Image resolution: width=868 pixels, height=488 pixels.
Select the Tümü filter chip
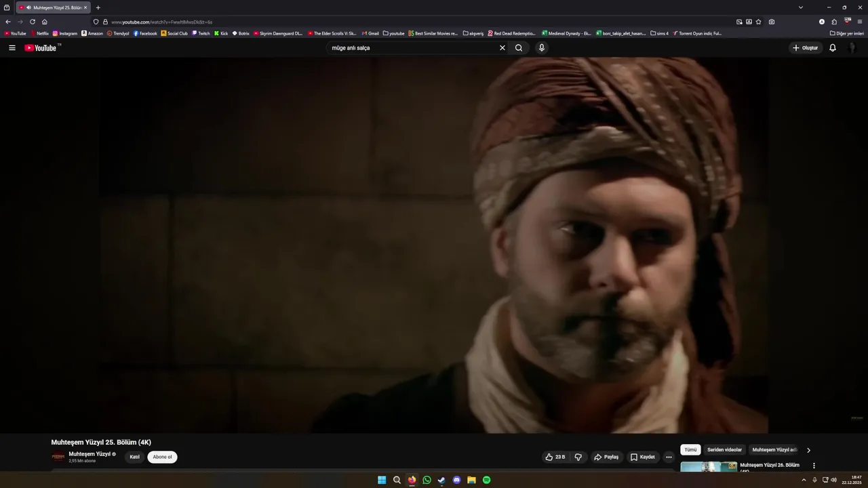pyautogui.click(x=690, y=449)
